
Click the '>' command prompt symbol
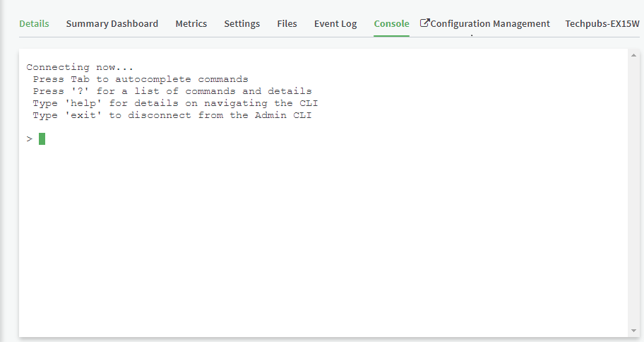[x=30, y=139]
